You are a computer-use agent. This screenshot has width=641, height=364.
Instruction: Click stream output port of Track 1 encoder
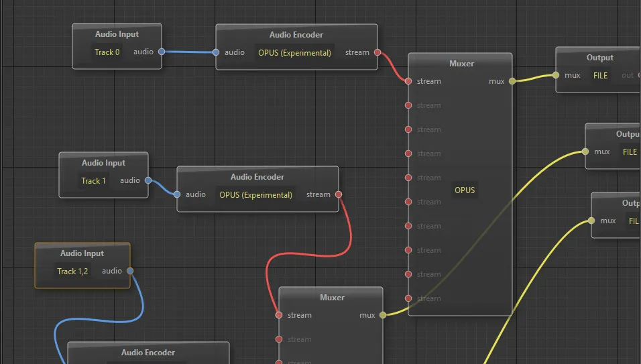339,194
